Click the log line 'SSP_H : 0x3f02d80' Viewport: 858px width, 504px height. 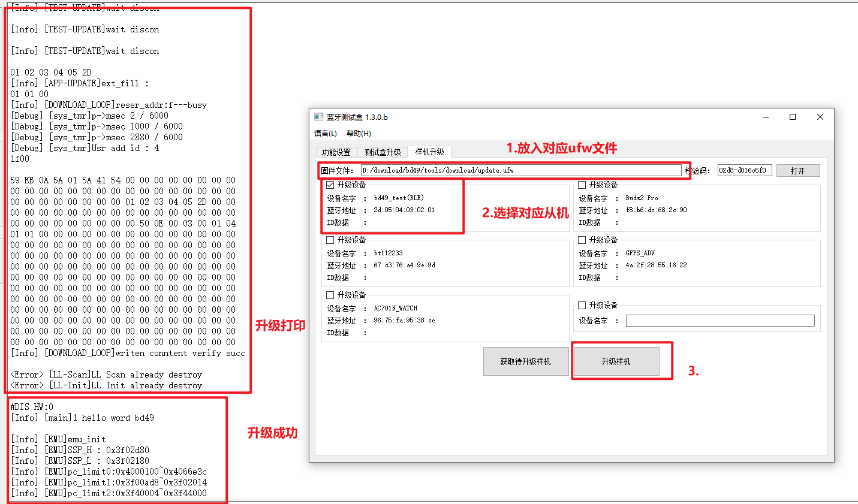coord(80,450)
